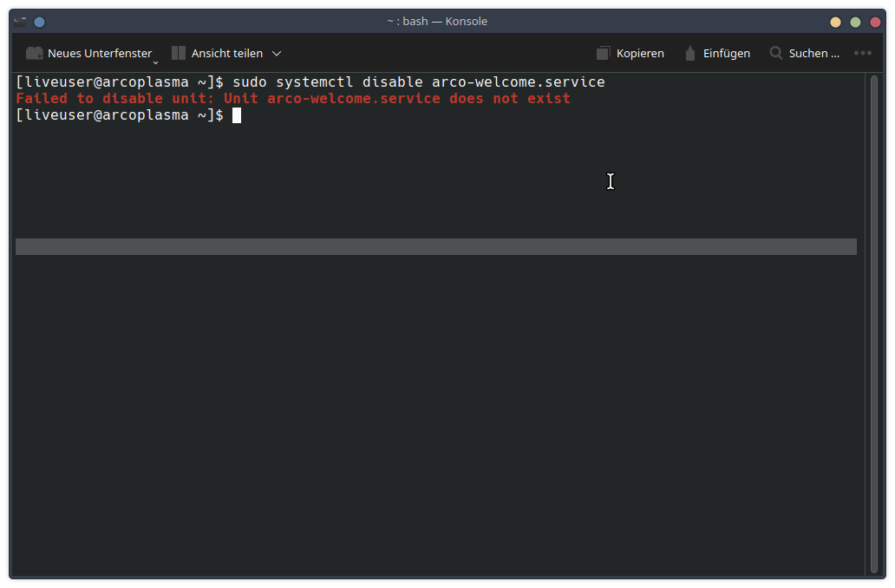Click the grey highlighted bar in terminal
Image resolution: width=895 pixels, height=588 pixels.
tap(435, 247)
